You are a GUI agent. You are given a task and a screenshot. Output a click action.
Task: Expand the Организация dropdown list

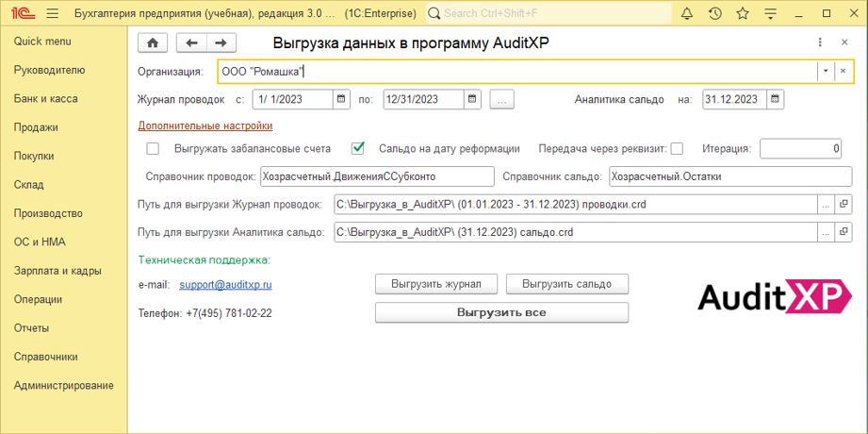pos(826,72)
